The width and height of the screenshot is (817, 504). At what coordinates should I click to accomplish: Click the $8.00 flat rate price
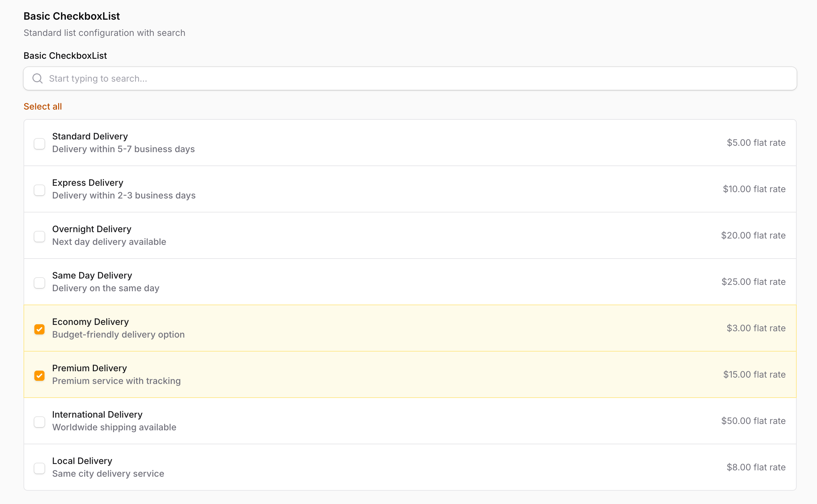pyautogui.click(x=756, y=467)
